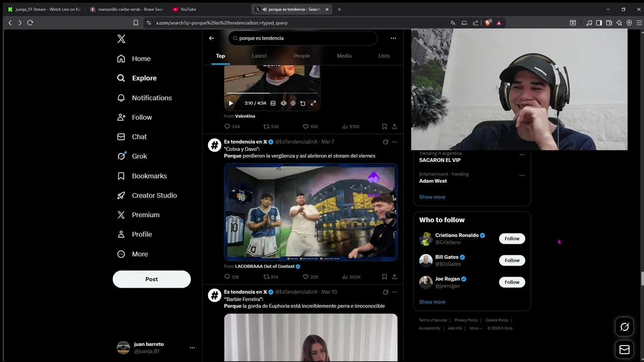Toggle picture-in-picture on the video
This screenshot has height=362, width=644.
pos(303,103)
